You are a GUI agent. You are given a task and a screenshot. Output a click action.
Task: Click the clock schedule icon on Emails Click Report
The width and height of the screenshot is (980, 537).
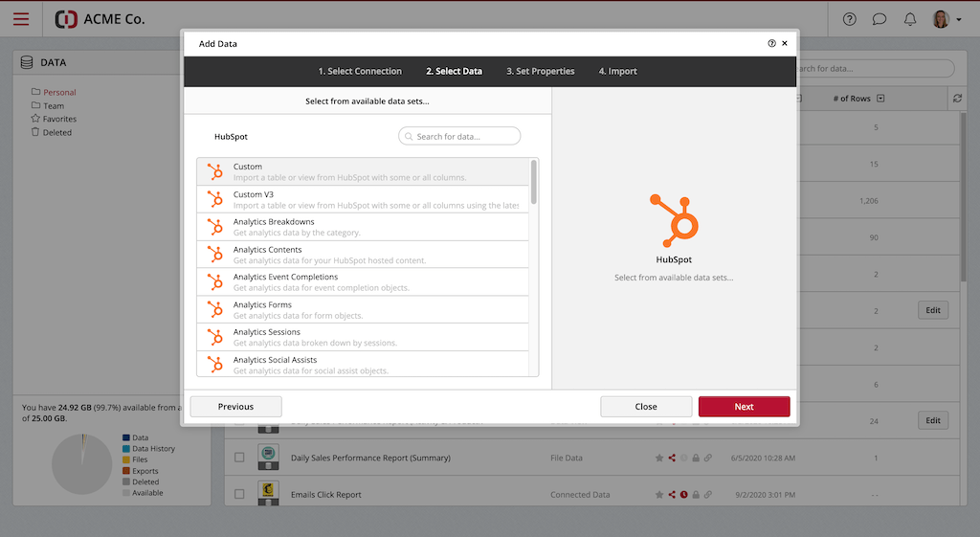[683, 495]
